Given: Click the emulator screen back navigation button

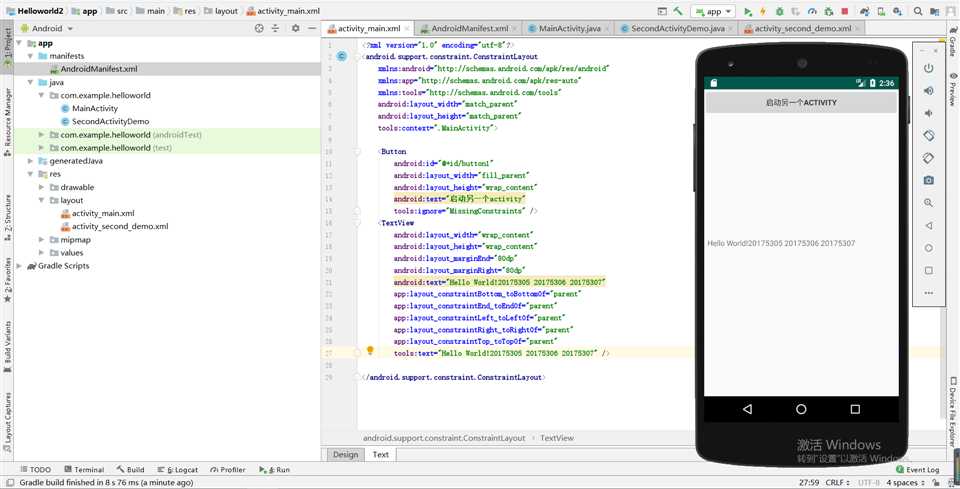Looking at the screenshot, I should tap(747, 409).
